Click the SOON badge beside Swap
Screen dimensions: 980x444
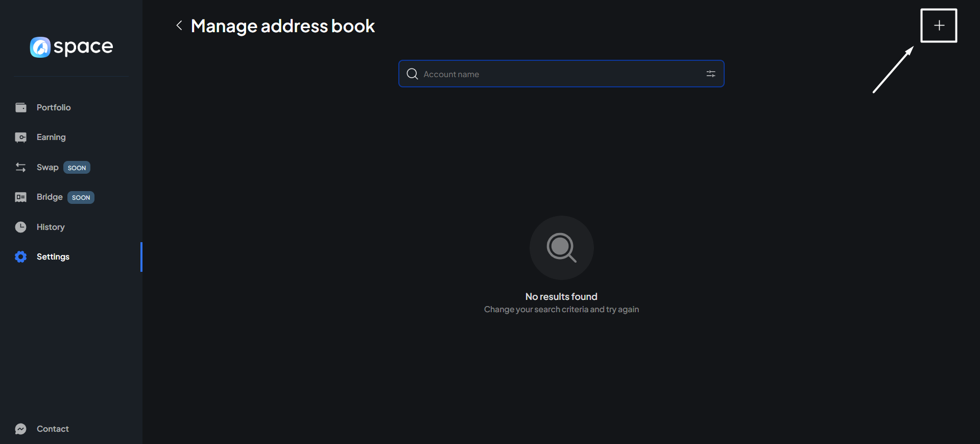77,168
